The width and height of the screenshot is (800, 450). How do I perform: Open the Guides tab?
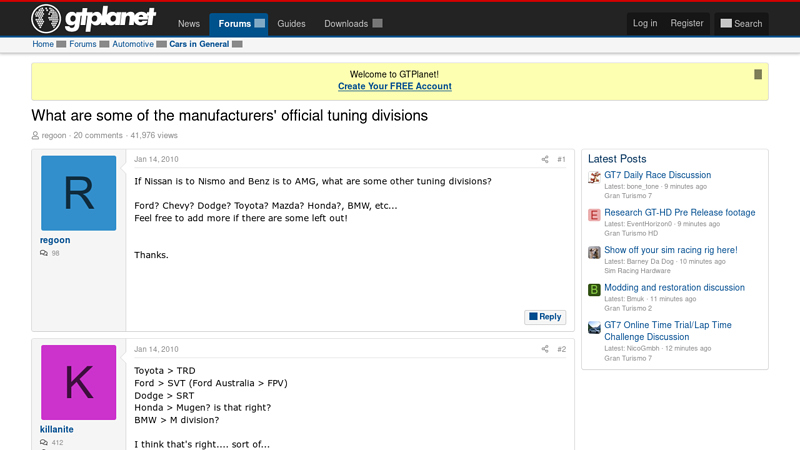coord(291,23)
